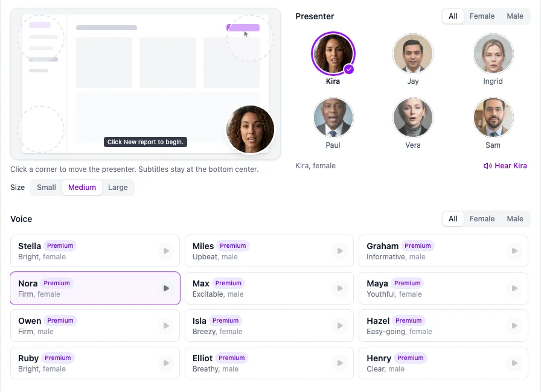Viewport: 541px width, 392px height.
Task: Choose the Henry voice card
Action: coord(443,362)
